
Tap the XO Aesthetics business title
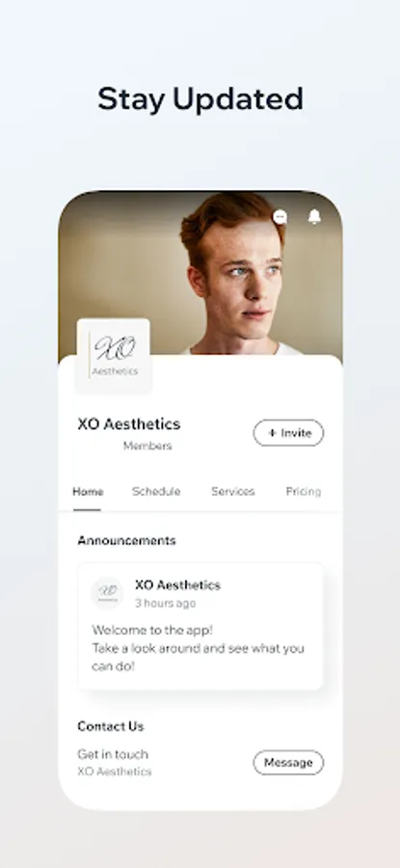(129, 424)
